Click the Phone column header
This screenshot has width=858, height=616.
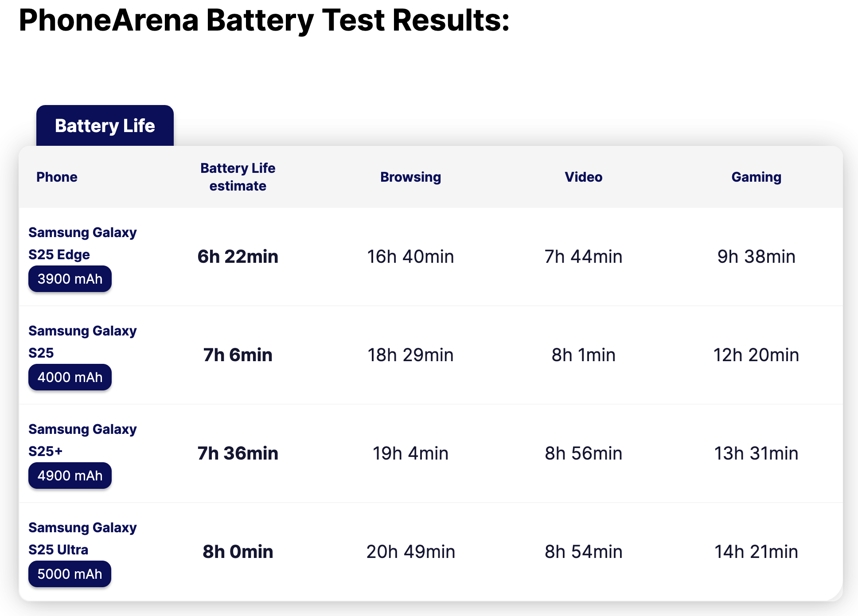(x=57, y=177)
